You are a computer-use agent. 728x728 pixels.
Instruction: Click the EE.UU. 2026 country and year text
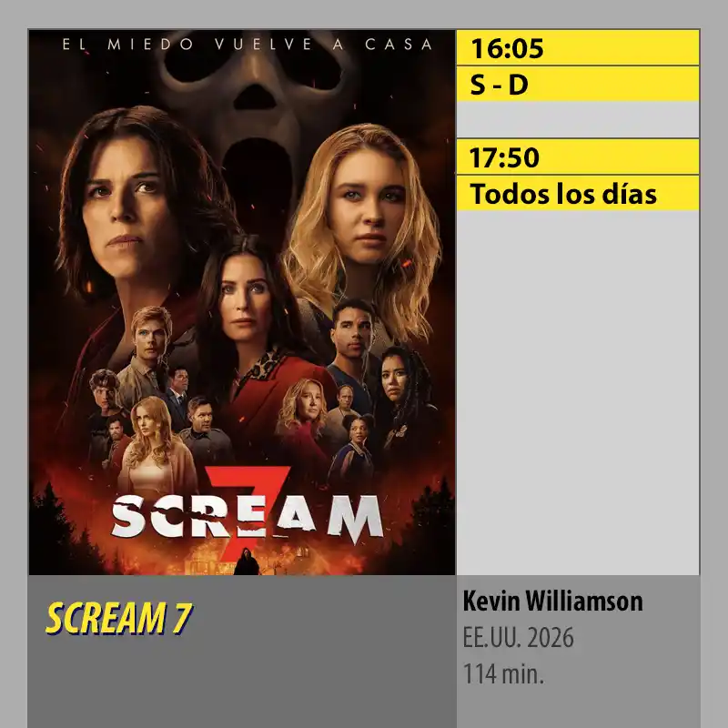click(x=518, y=638)
